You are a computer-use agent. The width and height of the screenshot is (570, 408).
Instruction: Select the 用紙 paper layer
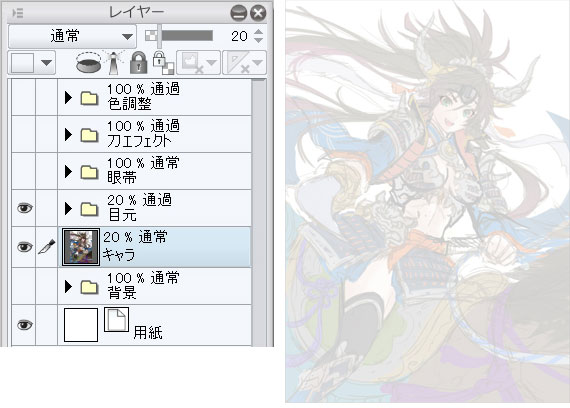(x=154, y=325)
